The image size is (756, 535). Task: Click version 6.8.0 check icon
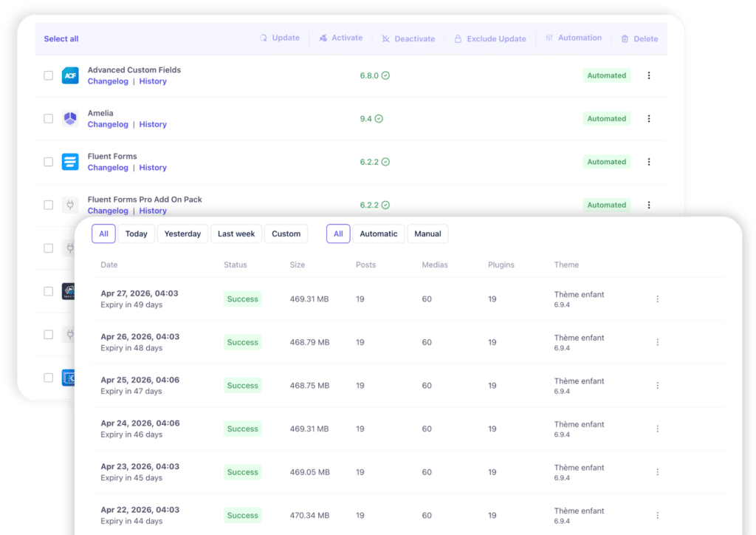point(385,75)
